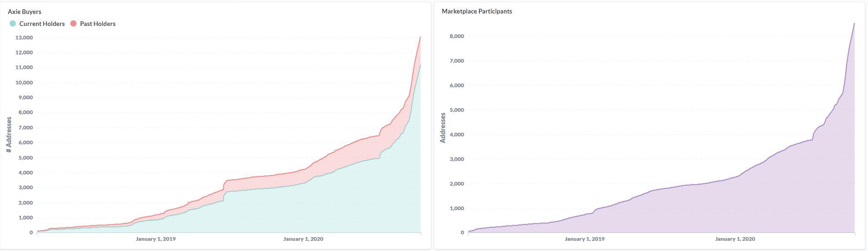Open the Axie Buyers chart title
This screenshot has width=868, height=251.
coord(25,12)
